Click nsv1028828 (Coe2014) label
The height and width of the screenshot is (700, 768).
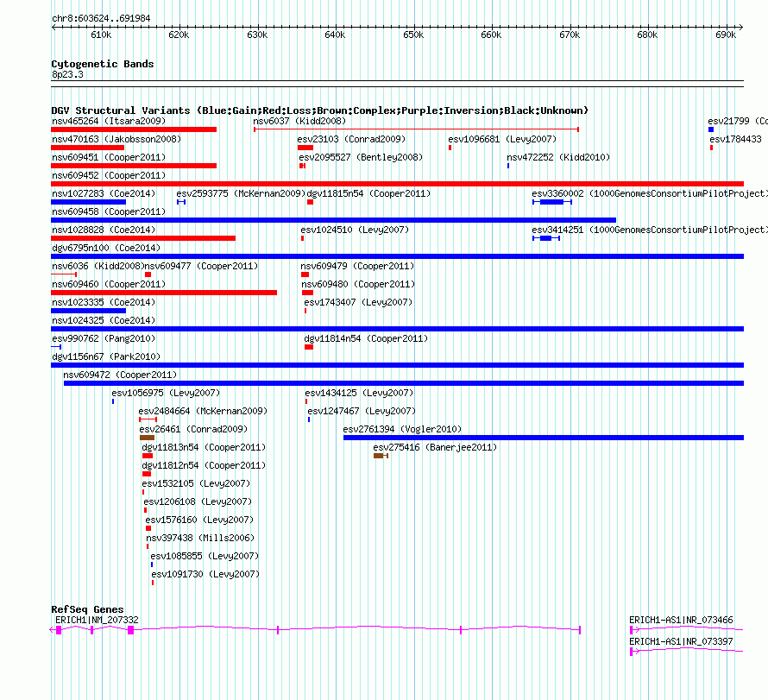coord(104,230)
